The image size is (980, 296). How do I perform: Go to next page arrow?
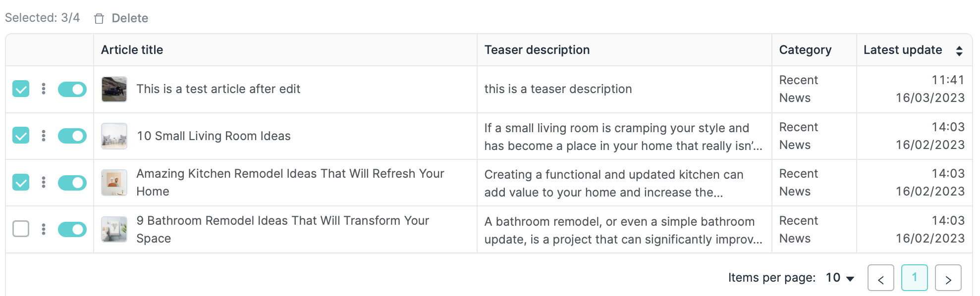point(948,278)
